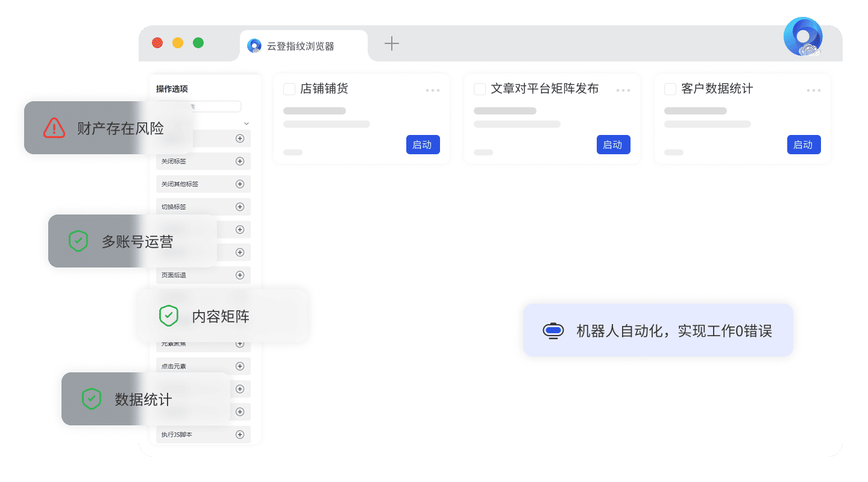
Task: Click the 启动 button for 文章对平台矩阵发布
Action: 613,145
